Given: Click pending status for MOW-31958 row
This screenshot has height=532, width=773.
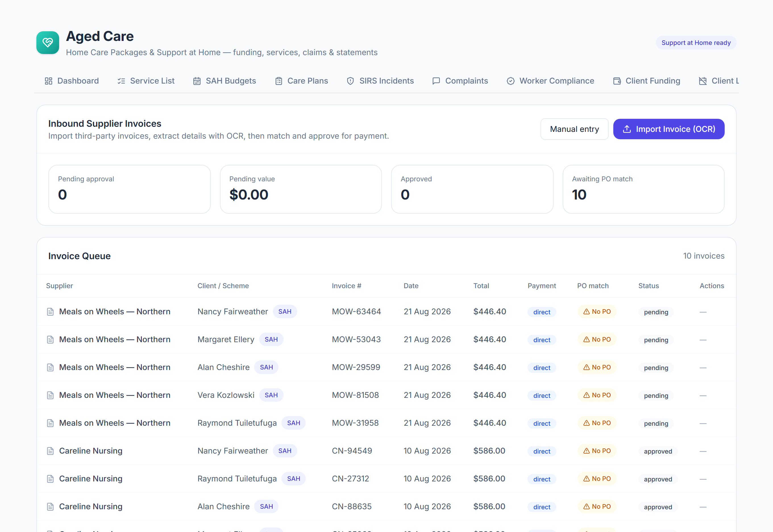Looking at the screenshot, I should [x=656, y=424].
